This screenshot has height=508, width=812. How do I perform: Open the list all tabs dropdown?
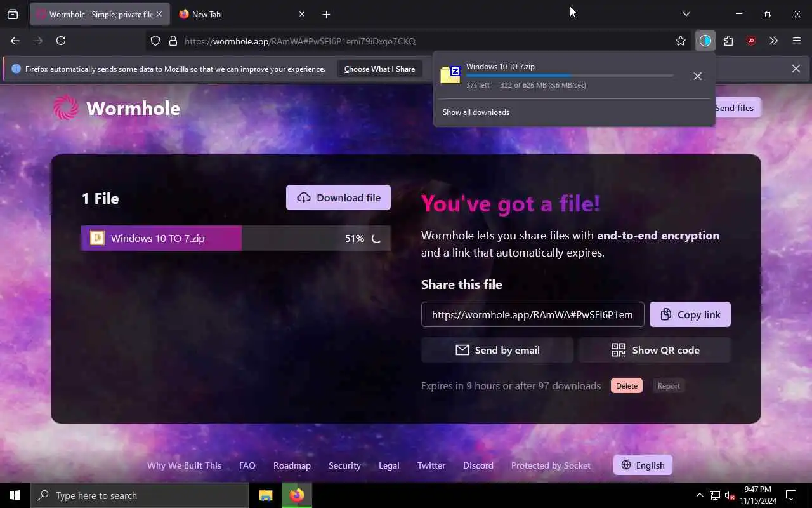pyautogui.click(x=686, y=14)
